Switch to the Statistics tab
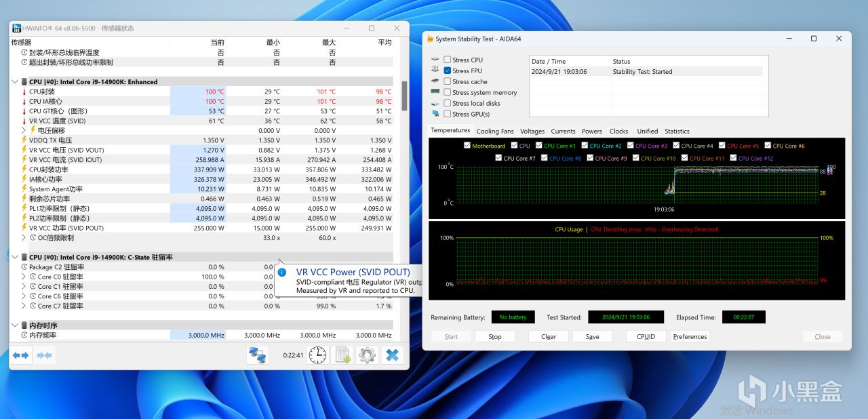 point(677,132)
